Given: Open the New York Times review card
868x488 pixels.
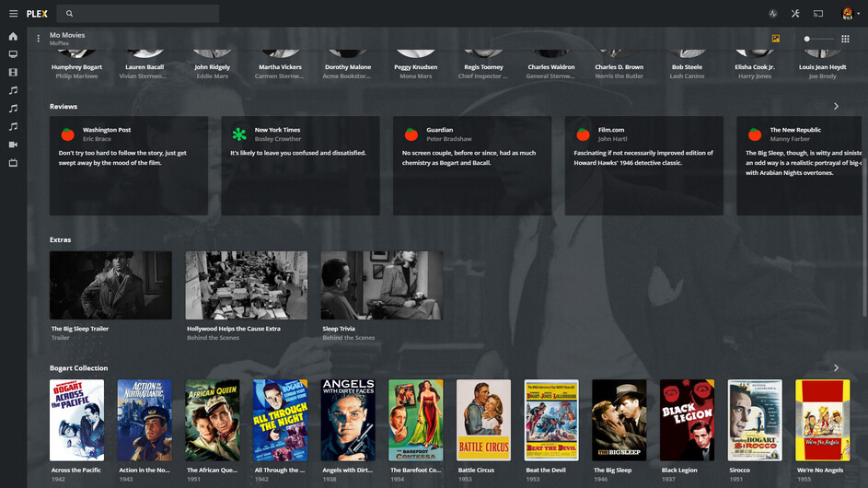Looking at the screenshot, I should click(x=301, y=166).
